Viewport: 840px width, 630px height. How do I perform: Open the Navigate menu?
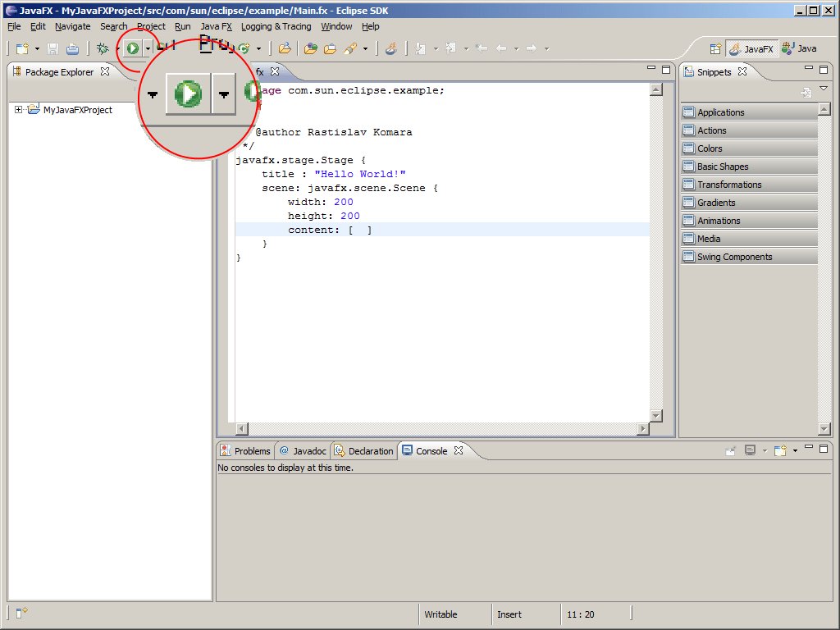(72, 26)
